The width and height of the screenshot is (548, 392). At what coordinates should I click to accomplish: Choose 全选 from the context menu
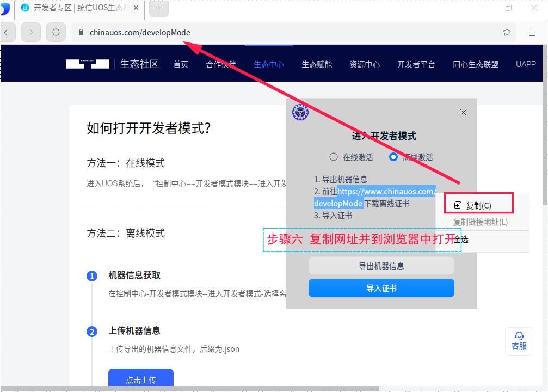pyautogui.click(x=482, y=240)
